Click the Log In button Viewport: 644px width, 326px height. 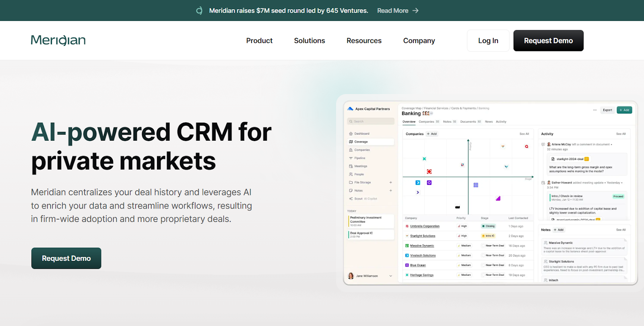[488, 41]
